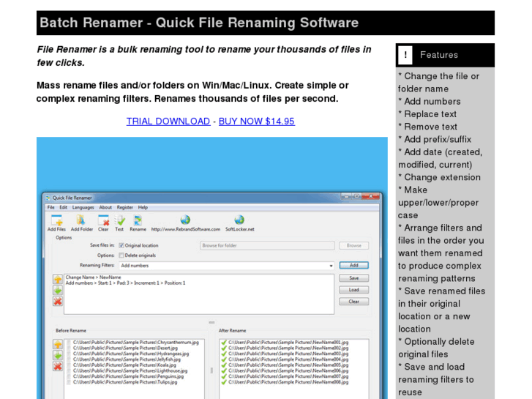The image size is (532, 399).
Task: Select Chrysanthemum.jpg in Before Rename list
Action: click(136, 343)
